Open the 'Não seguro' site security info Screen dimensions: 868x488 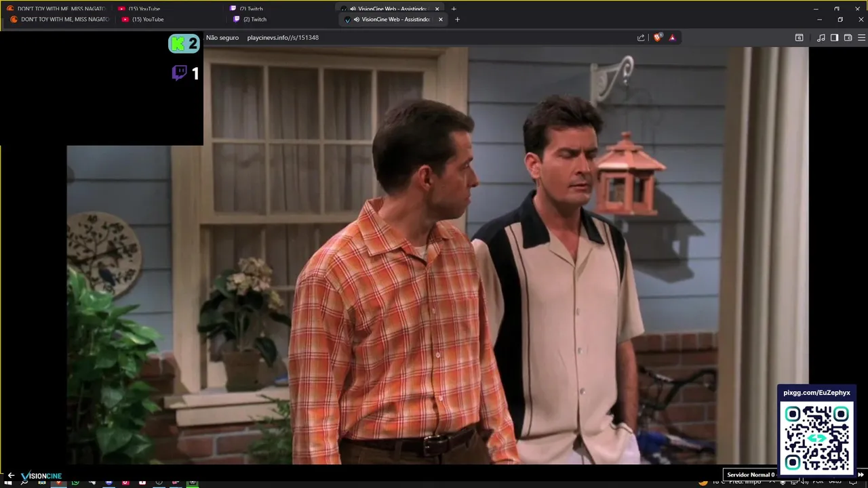[222, 38]
